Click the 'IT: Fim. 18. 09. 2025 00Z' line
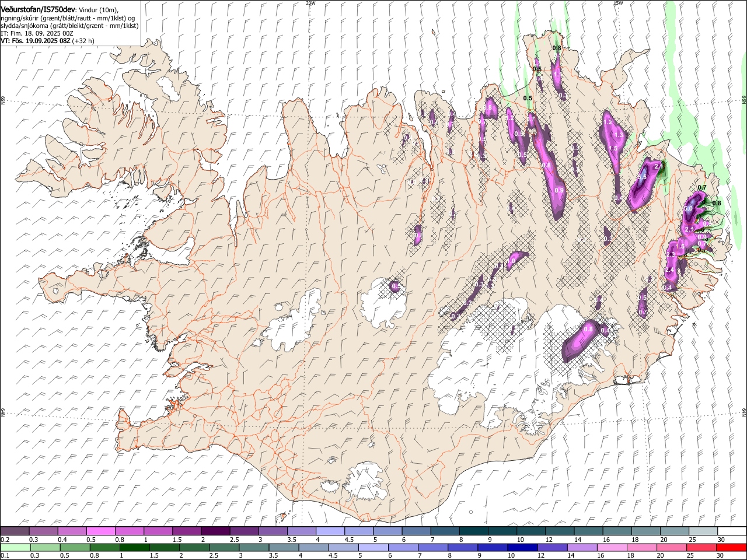The image size is (747, 560). (x=37, y=34)
